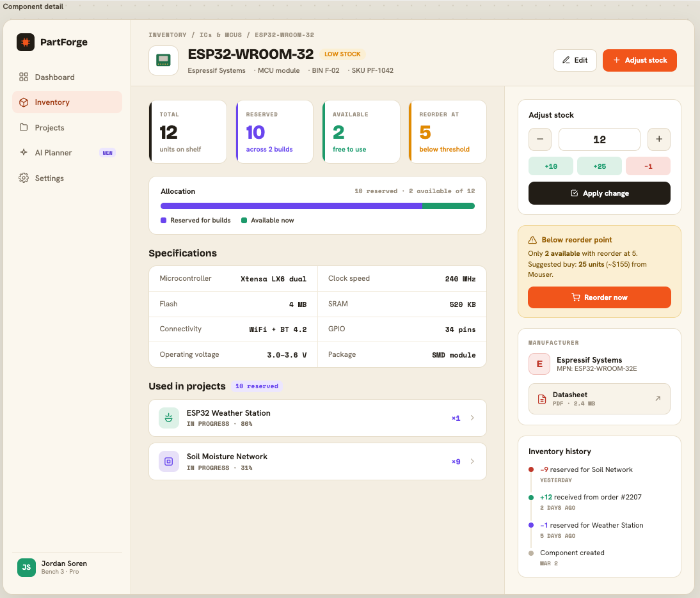Click the Datasheet PDF file icon
The width and height of the screenshot is (700, 598).
point(542,399)
